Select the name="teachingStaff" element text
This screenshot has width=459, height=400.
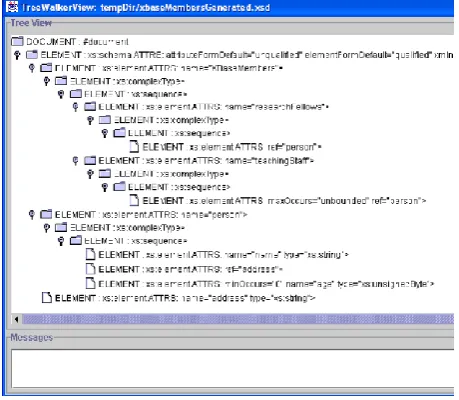point(206,161)
